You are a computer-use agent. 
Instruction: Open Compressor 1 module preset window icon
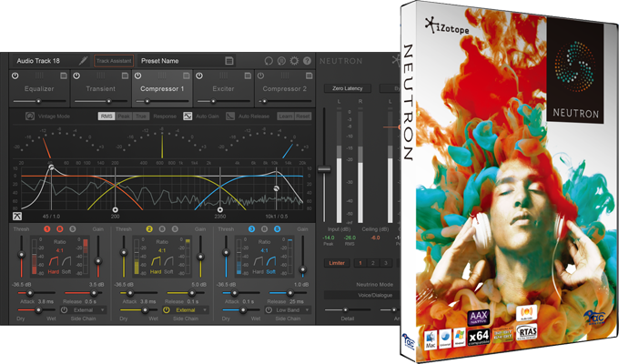point(187,76)
